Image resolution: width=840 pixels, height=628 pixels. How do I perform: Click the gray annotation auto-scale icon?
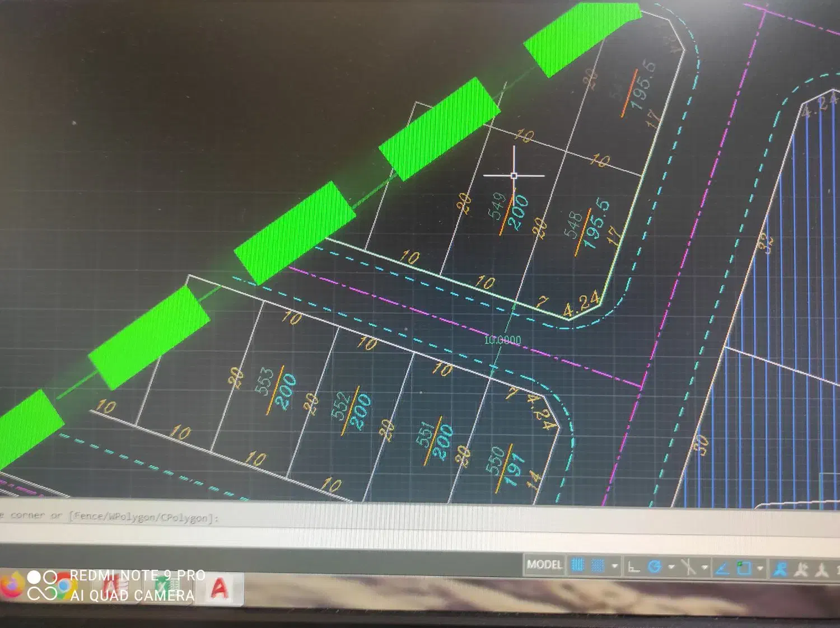(x=802, y=570)
